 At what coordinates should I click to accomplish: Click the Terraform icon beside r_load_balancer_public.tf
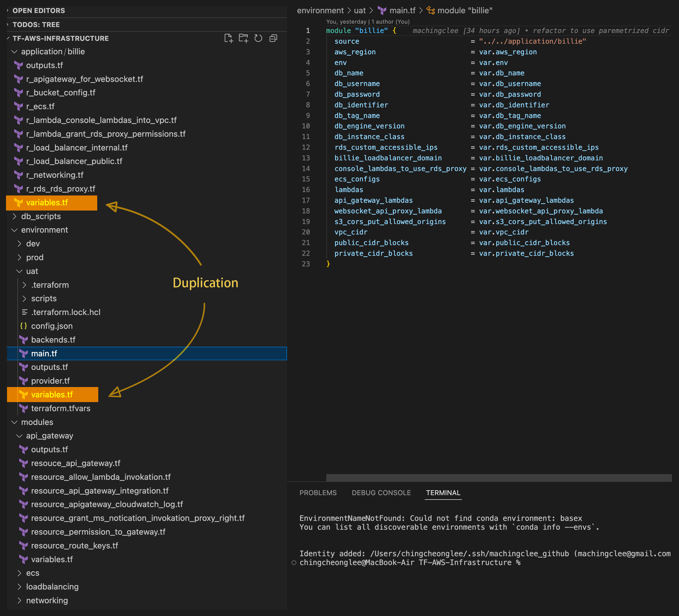18,161
